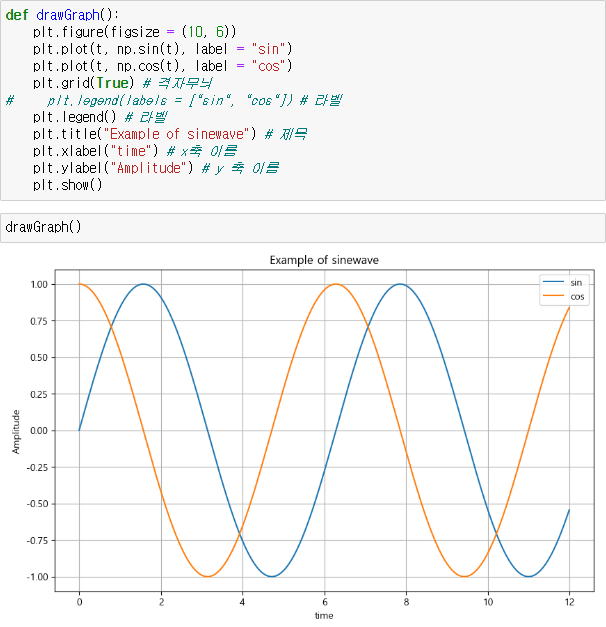Click the blue line swatch in the legend
606x627 pixels.
(x=553, y=282)
